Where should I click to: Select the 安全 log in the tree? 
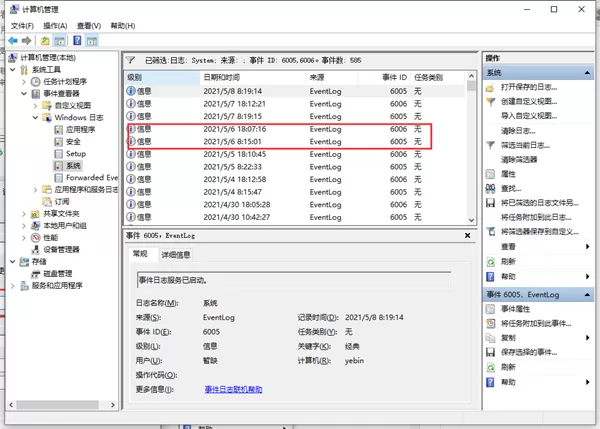[x=73, y=142]
